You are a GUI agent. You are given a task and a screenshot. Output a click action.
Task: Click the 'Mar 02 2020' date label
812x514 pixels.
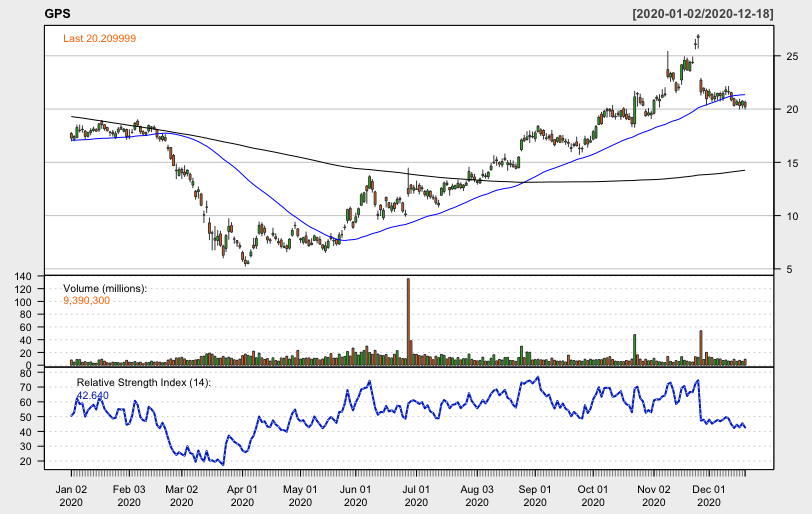coord(182,495)
